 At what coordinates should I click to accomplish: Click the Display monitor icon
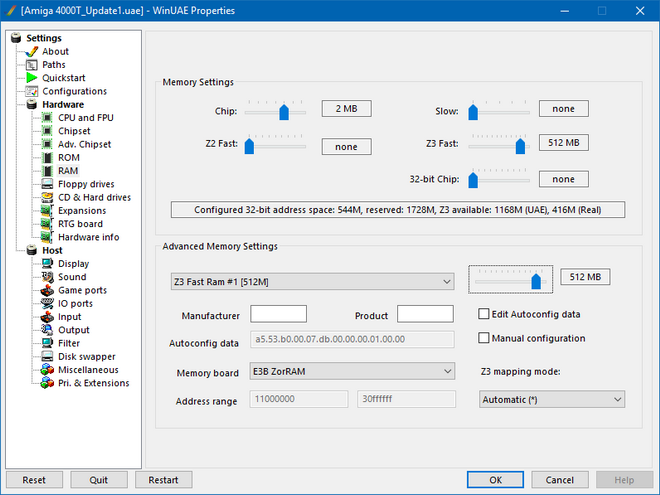[47, 264]
